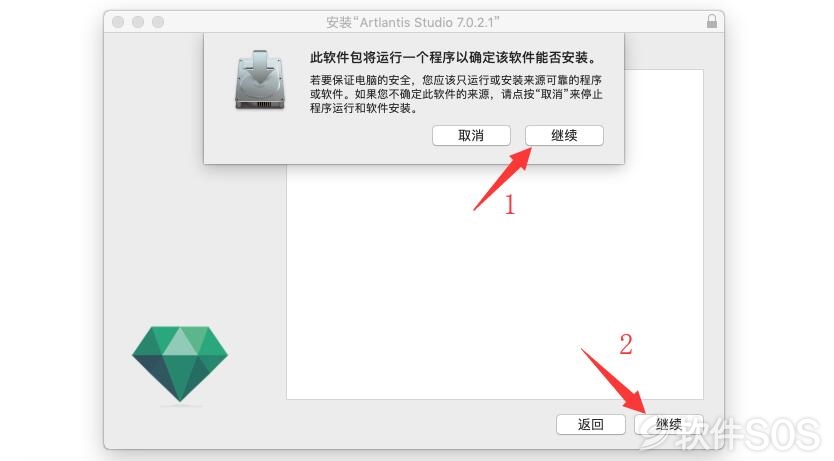
Task: Click the swirl watermark logo icon
Action: coord(656,432)
